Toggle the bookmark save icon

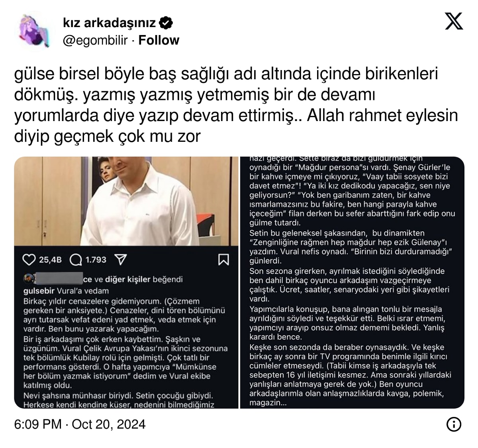coord(223,260)
